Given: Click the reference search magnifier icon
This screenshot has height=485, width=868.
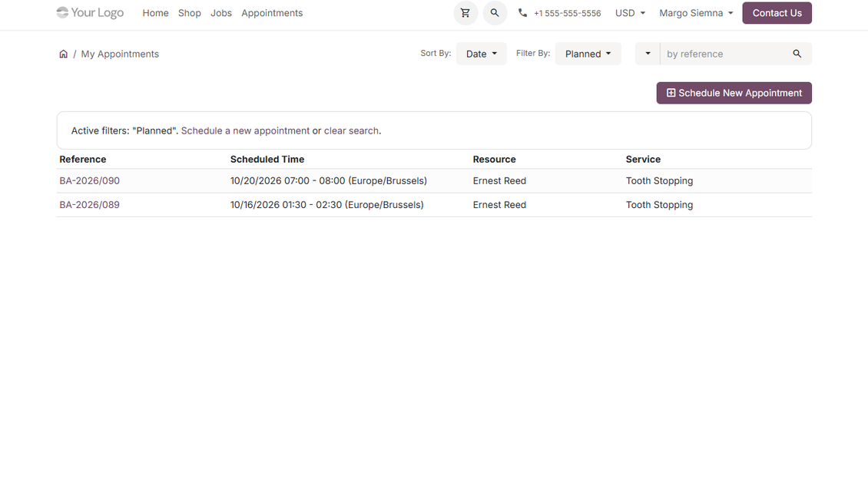Looking at the screenshot, I should pos(797,54).
